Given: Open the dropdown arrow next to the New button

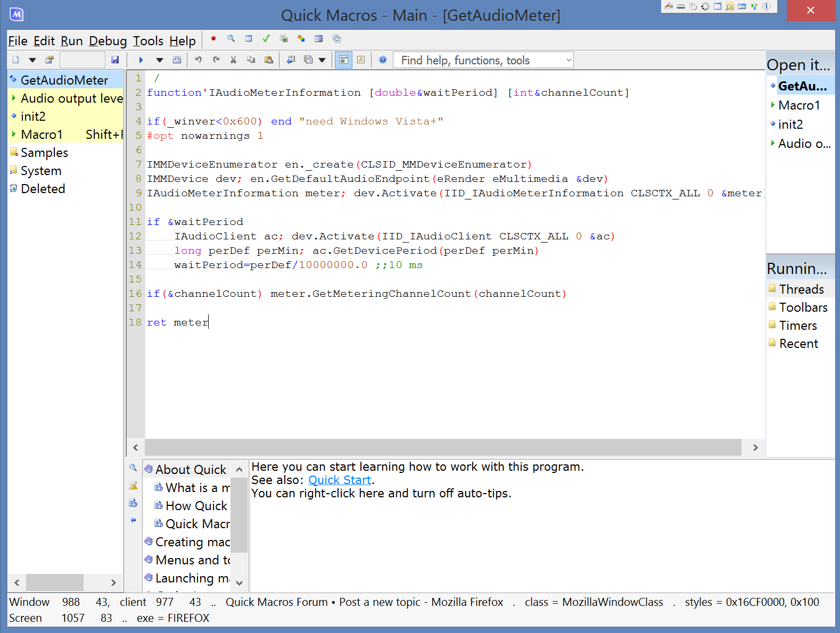Looking at the screenshot, I should pos(32,60).
